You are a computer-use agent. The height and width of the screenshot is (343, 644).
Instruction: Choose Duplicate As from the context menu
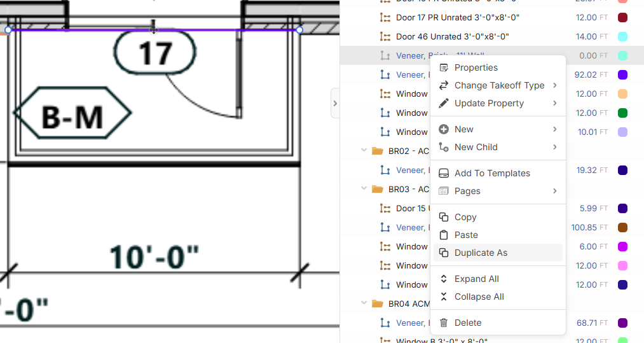click(481, 253)
